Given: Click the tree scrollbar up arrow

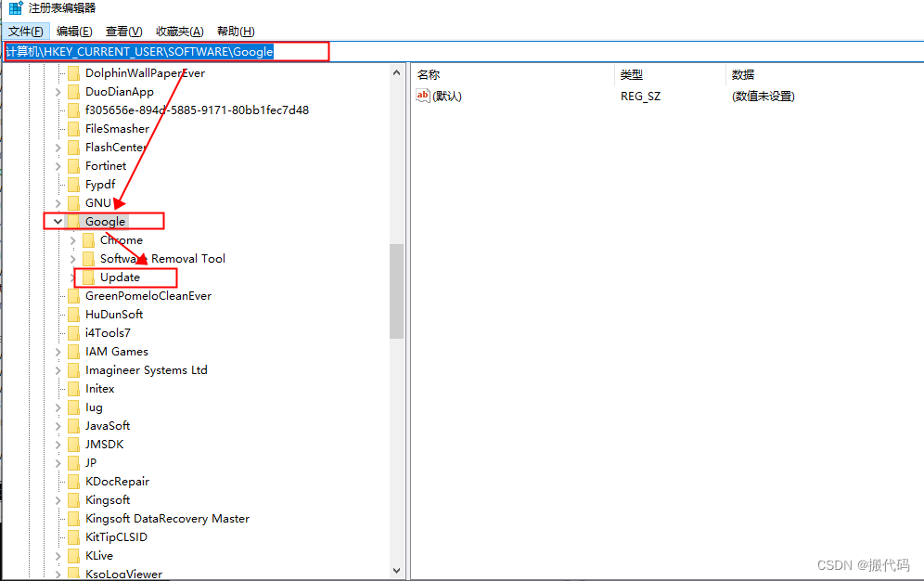Looking at the screenshot, I should 396,73.
